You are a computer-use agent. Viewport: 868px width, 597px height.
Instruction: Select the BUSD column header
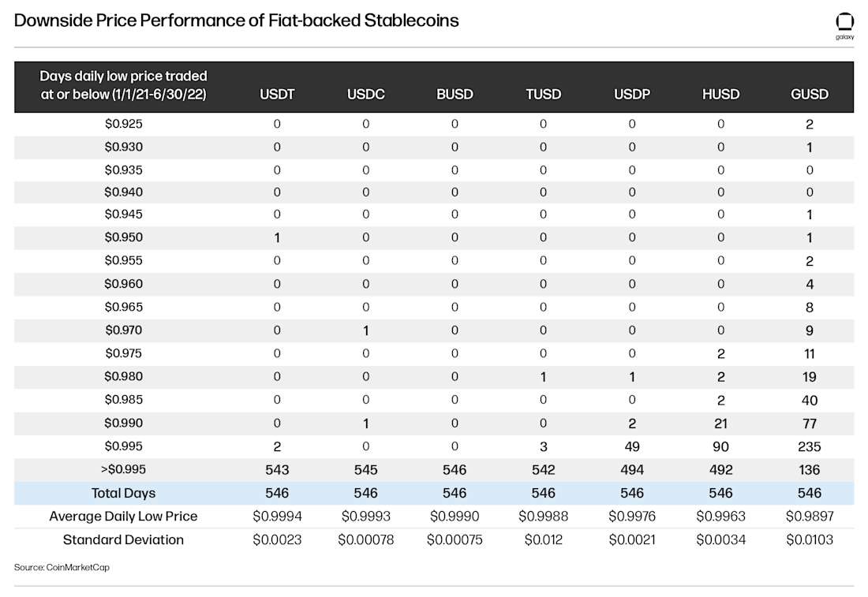tap(455, 94)
